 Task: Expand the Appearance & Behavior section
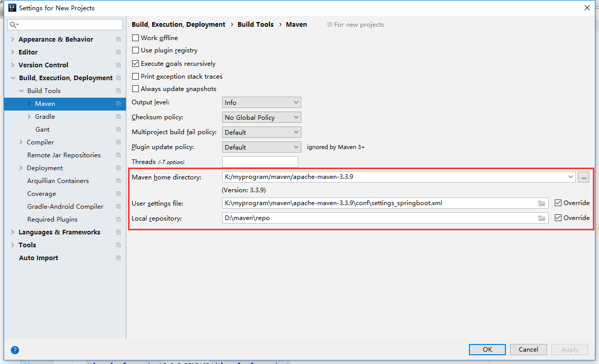[13, 40]
